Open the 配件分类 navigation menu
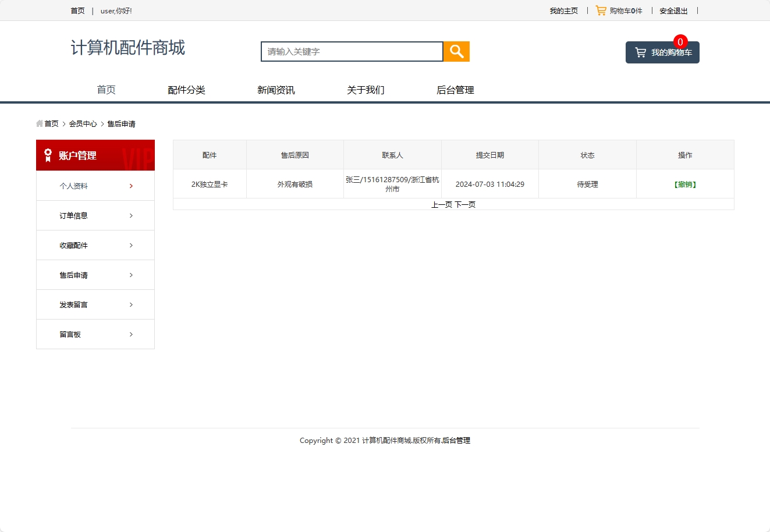The image size is (770, 532). (187, 90)
